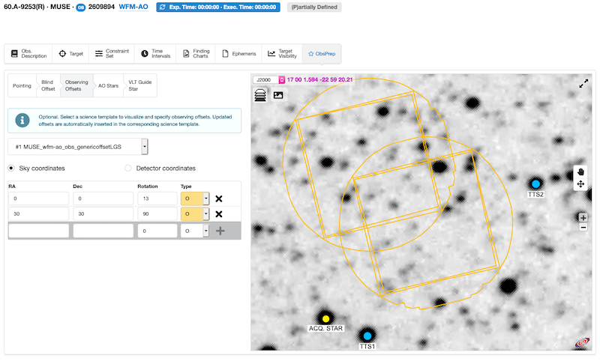600x364 pixels.
Task: Click the WFM-AO link in header
Action: click(x=134, y=7)
